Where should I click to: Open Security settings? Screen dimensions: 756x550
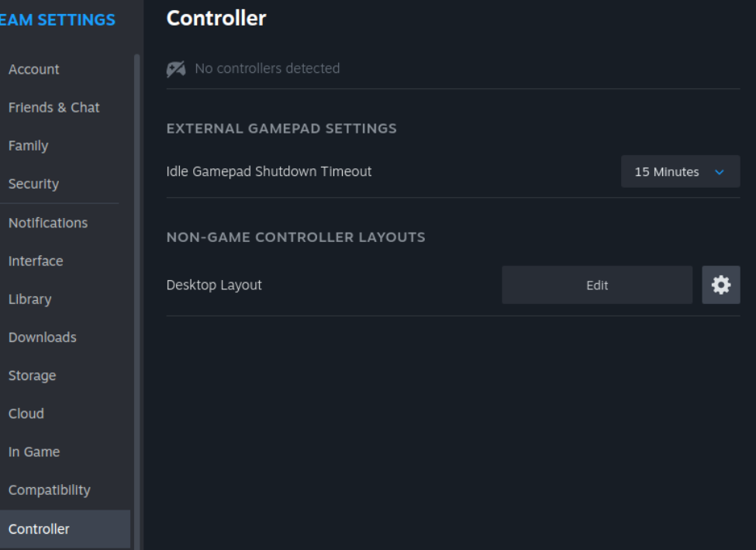tap(34, 184)
